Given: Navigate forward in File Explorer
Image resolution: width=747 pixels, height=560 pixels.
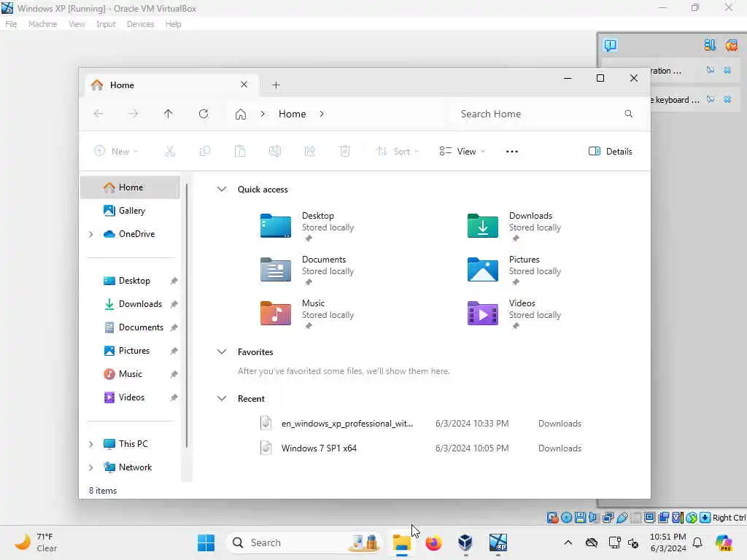Looking at the screenshot, I should coord(133,114).
